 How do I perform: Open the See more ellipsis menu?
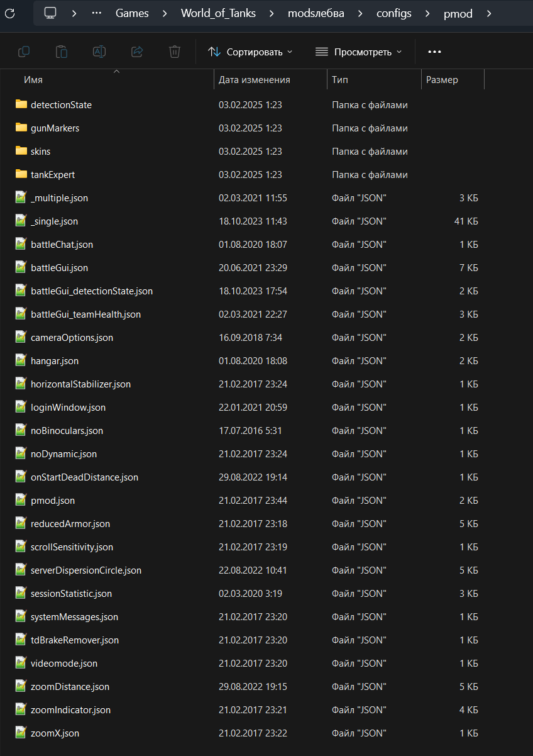coord(434,52)
